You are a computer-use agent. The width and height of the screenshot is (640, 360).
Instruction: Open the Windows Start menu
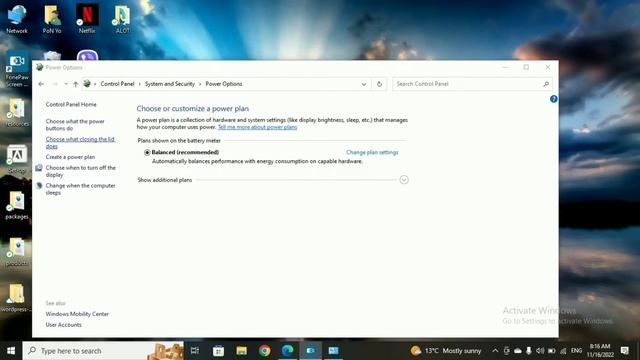(11, 351)
